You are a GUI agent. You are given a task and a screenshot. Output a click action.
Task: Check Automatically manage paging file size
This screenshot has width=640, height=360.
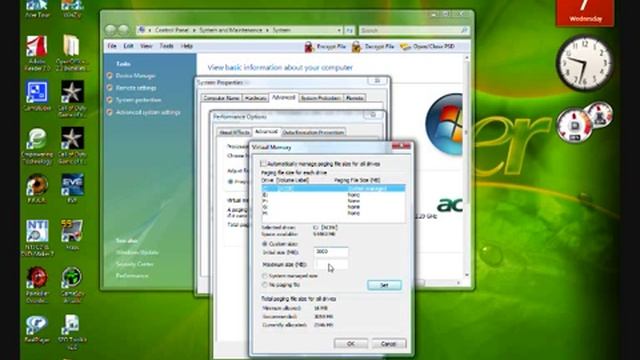pos(263,164)
